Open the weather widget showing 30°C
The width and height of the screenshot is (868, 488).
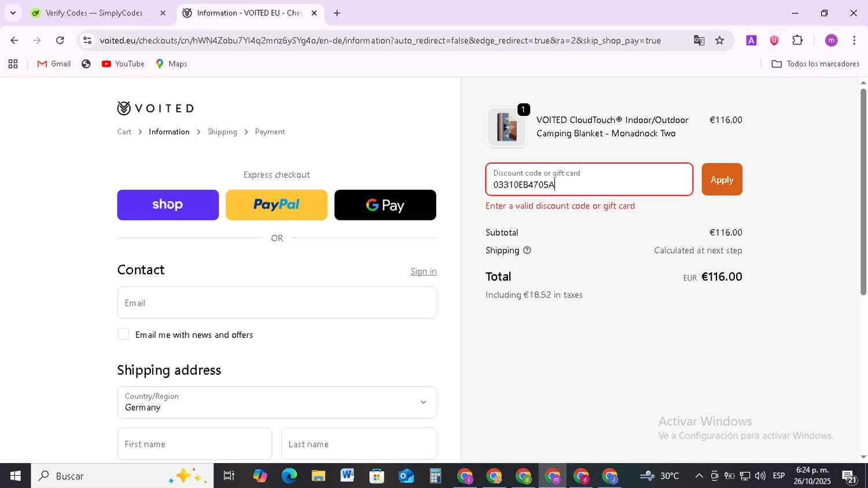pyautogui.click(x=660, y=476)
